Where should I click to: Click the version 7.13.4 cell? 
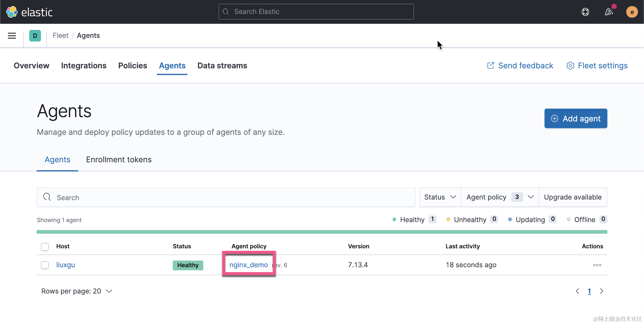pyautogui.click(x=358, y=265)
